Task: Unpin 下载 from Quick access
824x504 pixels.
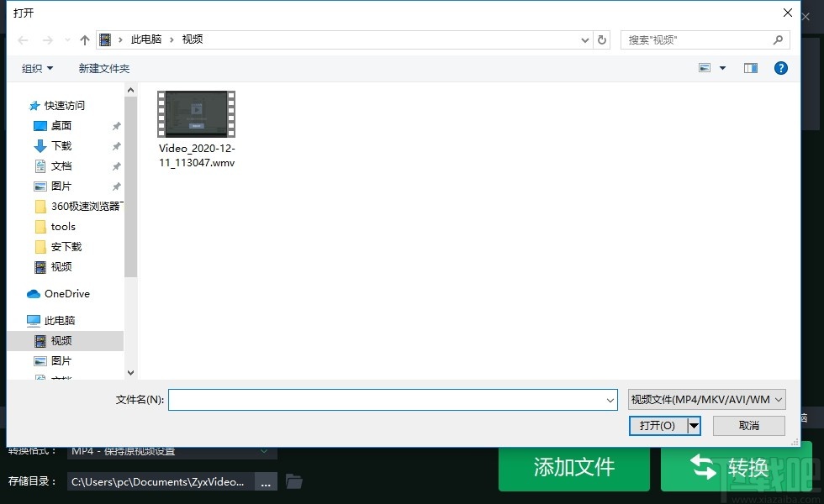Action: [115, 145]
